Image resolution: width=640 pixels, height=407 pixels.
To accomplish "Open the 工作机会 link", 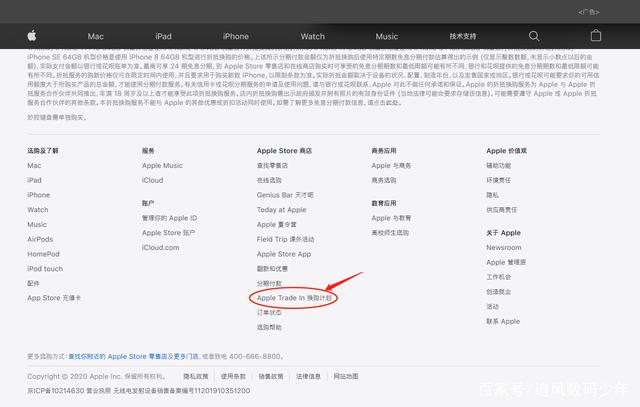I will coord(498,277).
